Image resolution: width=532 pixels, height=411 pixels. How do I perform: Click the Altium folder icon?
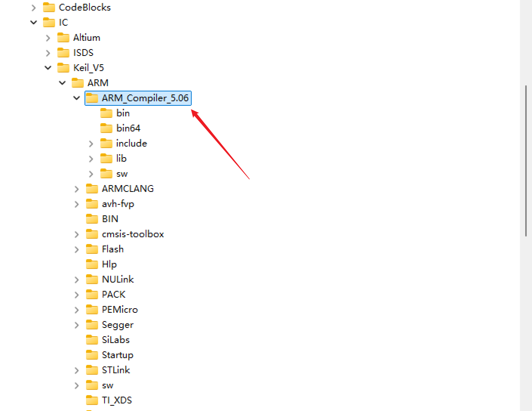coord(63,37)
